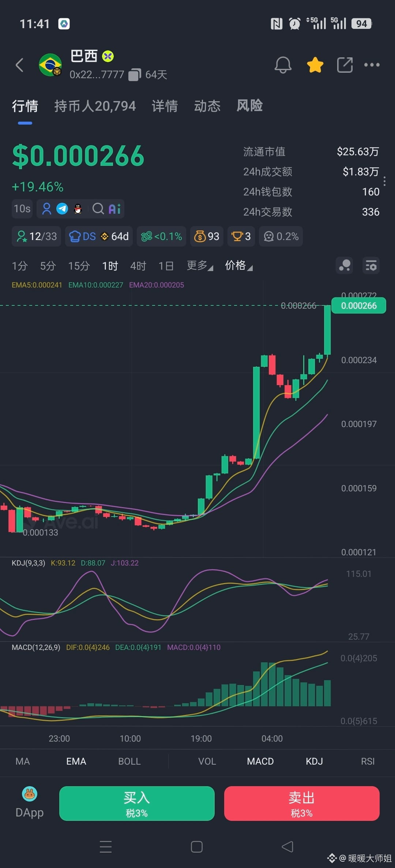The width and height of the screenshot is (395, 868).
Task: Tap the KDJ(9,3,3) indicator label
Action: coord(29,563)
